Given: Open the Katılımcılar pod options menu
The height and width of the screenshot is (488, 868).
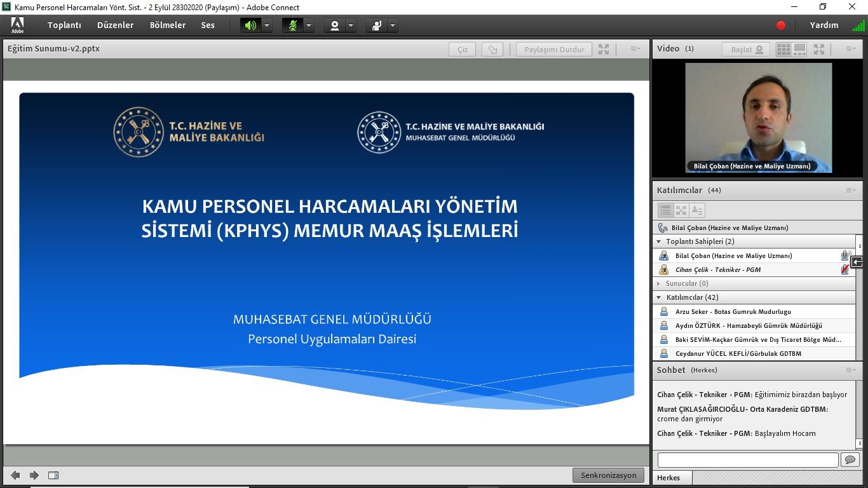Looking at the screenshot, I should [x=851, y=190].
